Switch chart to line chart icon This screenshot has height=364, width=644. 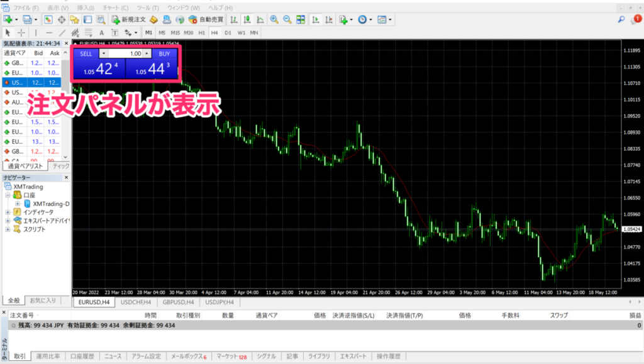pyautogui.click(x=260, y=19)
